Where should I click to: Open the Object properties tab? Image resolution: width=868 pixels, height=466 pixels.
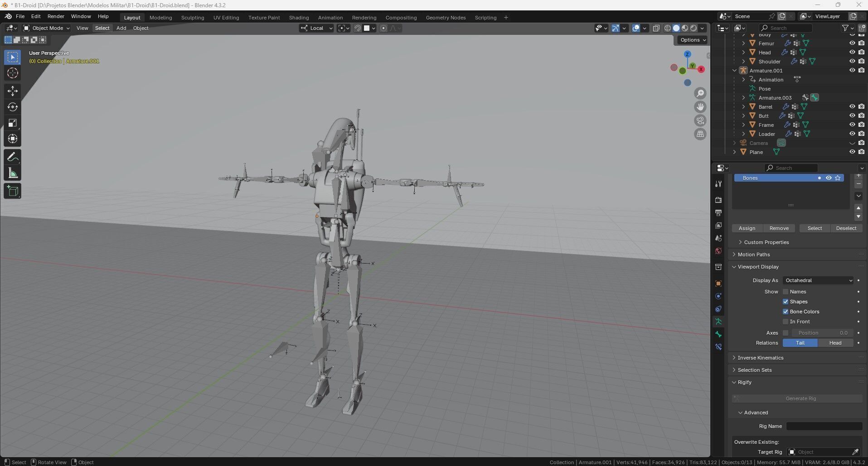pyautogui.click(x=718, y=283)
